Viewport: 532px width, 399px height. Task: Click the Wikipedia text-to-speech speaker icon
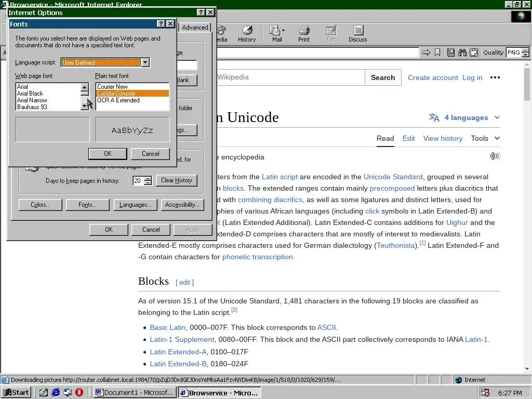tap(495, 156)
